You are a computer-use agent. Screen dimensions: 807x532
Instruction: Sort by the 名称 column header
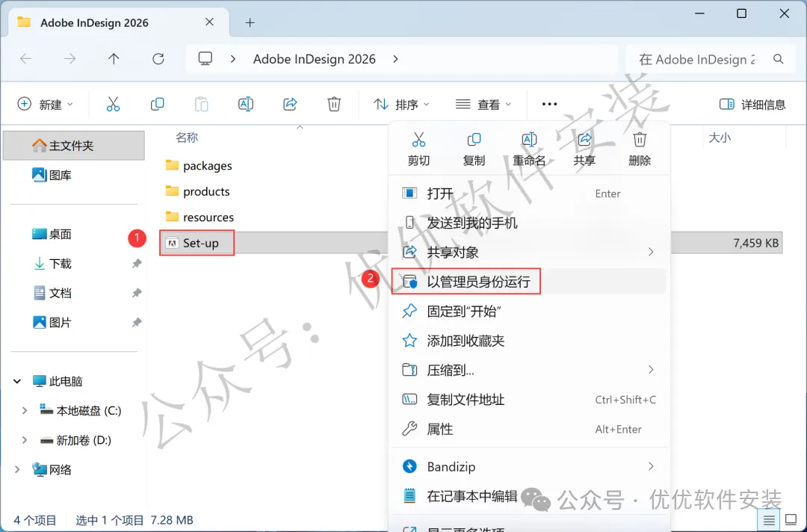186,137
